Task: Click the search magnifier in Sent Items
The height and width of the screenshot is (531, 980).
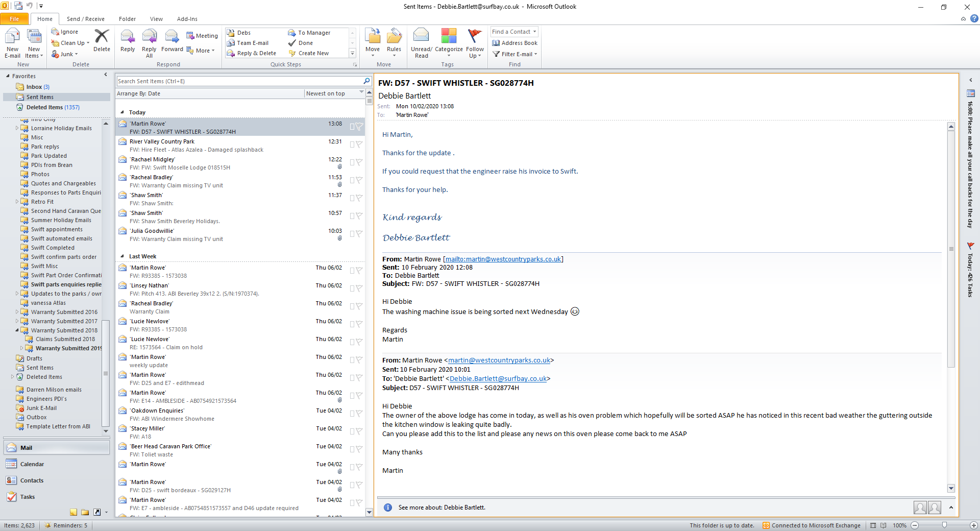Action: point(366,81)
